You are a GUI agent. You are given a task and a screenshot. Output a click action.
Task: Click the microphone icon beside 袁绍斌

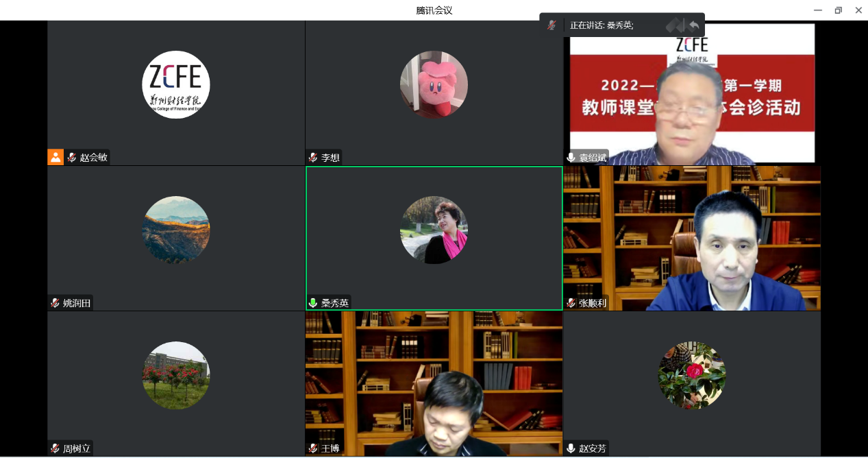tap(571, 158)
